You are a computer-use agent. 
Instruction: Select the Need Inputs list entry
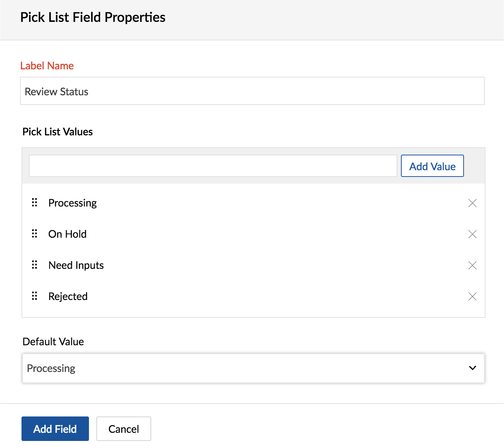(x=76, y=265)
